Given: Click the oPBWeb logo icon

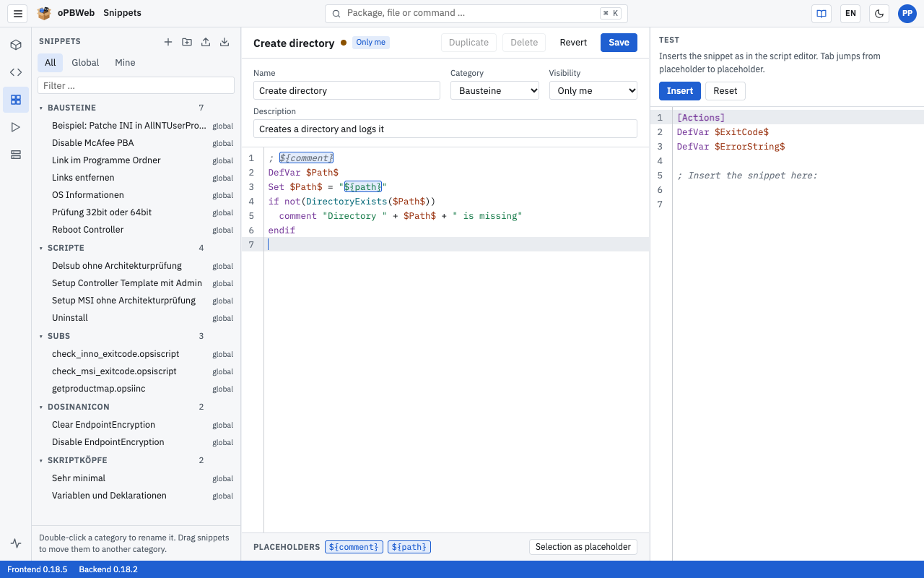Looking at the screenshot, I should (44, 13).
